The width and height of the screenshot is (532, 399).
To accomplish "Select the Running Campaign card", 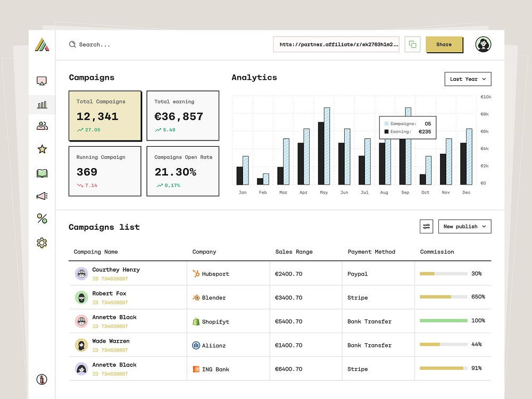I will pos(105,171).
